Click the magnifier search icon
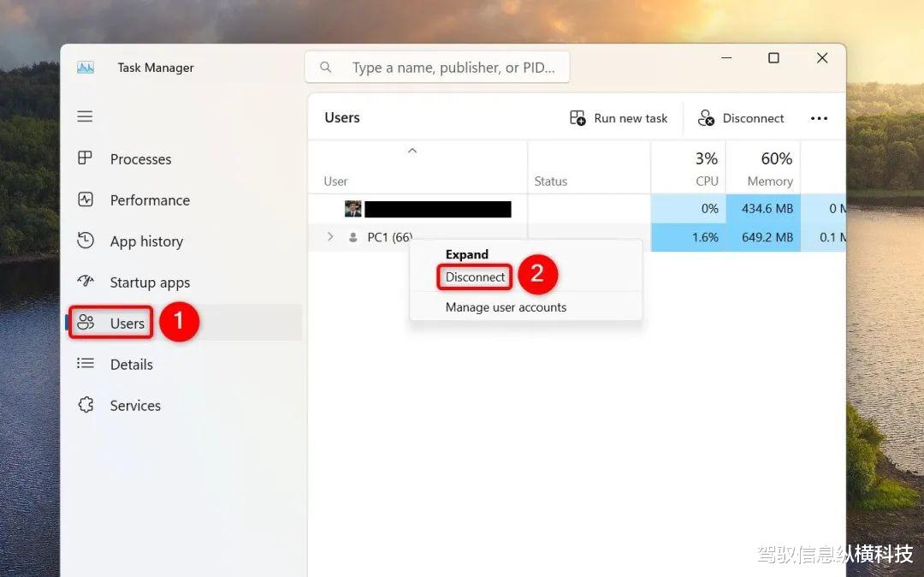Image resolution: width=924 pixels, height=577 pixels. 325,67
